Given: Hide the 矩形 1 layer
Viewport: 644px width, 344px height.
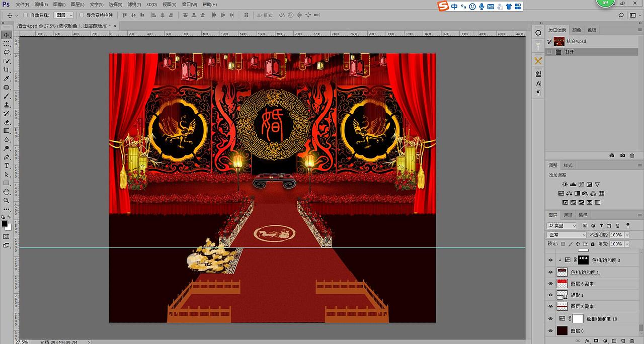Looking at the screenshot, I should (550, 295).
